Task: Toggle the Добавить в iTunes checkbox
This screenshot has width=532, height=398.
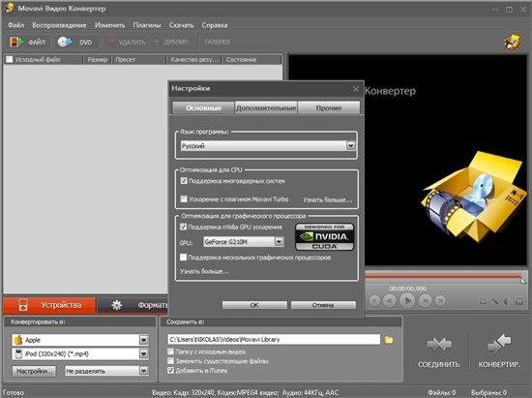Action: 170,370
